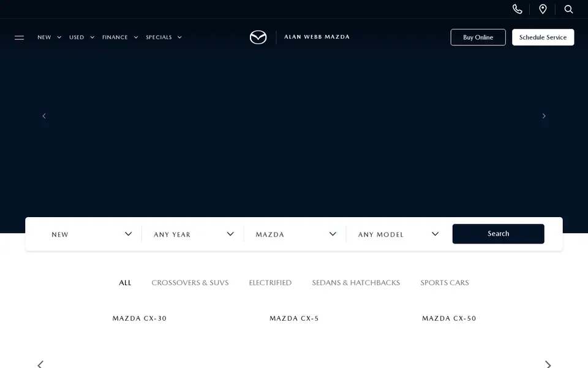This screenshot has height=368, width=588.
Task: Open the location pin icon
Action: pos(543,9)
